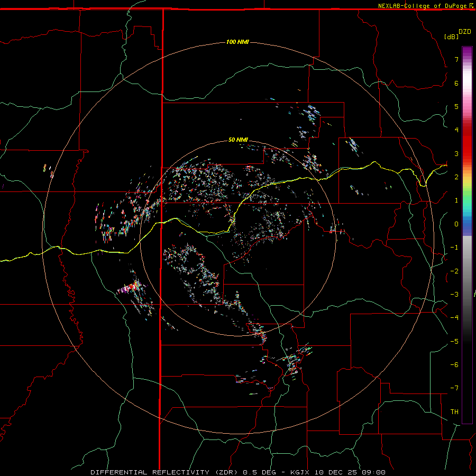Viewport: 476px width, 476px height.
Task: Select the 2 value on color scale
Action: [456, 177]
